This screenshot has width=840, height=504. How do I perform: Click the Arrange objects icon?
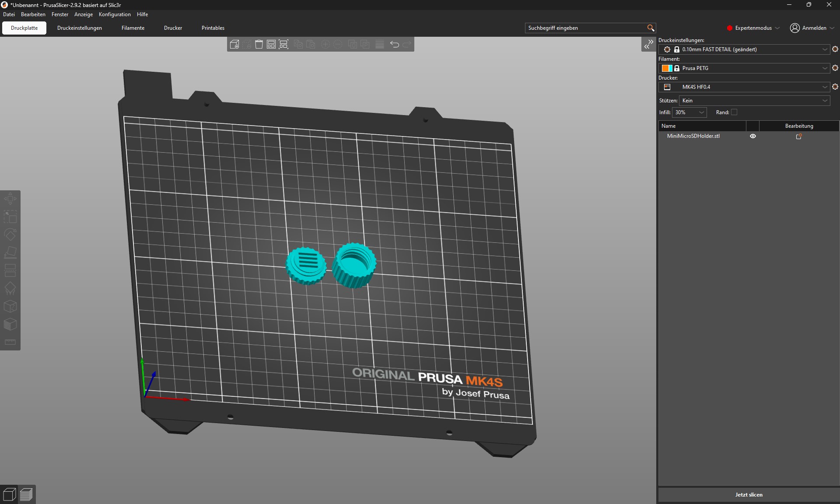pyautogui.click(x=271, y=44)
